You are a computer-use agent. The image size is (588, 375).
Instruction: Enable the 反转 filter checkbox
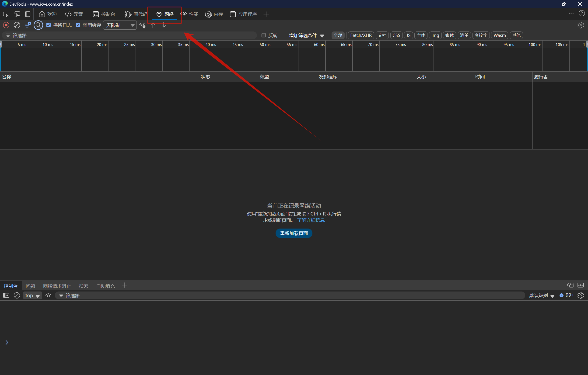(263, 35)
